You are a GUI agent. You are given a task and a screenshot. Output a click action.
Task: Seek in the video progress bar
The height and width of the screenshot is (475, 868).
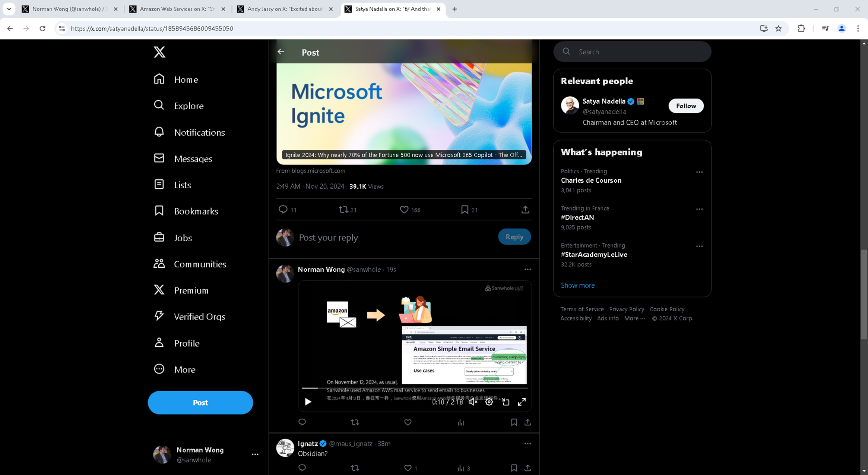coord(415,388)
